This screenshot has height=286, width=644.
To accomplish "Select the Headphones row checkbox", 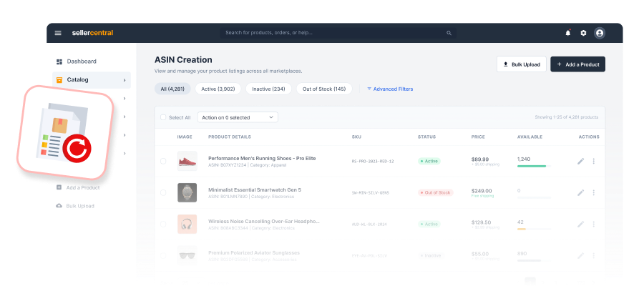I will coord(163,224).
